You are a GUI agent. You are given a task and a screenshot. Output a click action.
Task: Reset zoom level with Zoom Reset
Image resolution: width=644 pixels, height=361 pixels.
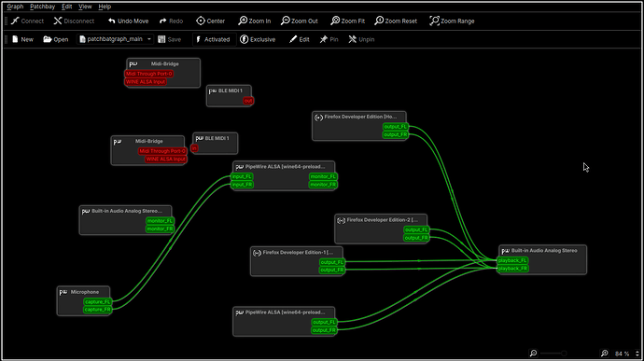[396, 21]
